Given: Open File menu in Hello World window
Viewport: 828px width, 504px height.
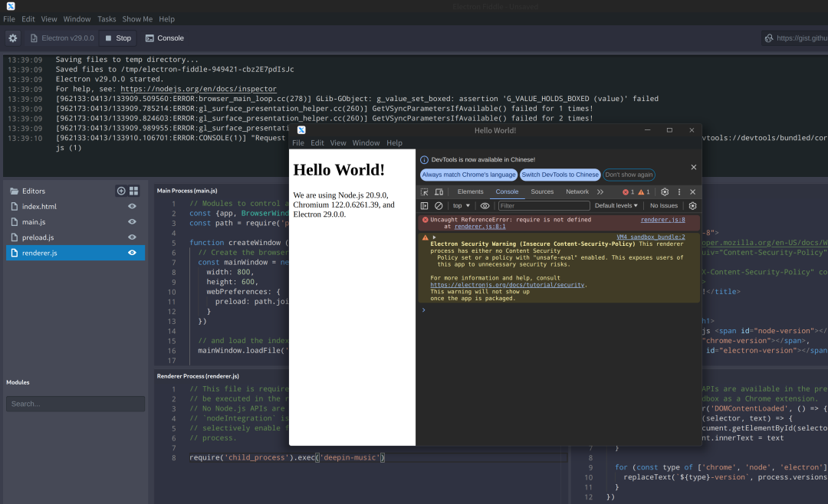Looking at the screenshot, I should (x=298, y=143).
